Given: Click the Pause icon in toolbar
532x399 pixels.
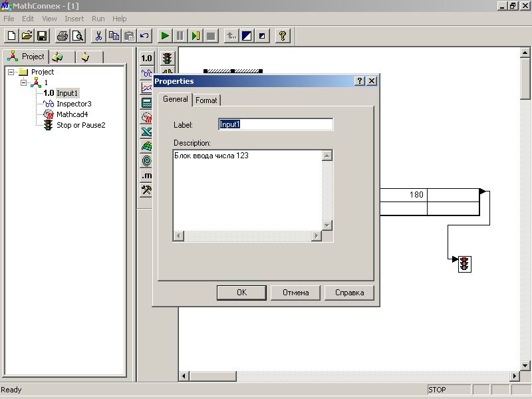Looking at the screenshot, I should tap(180, 36).
